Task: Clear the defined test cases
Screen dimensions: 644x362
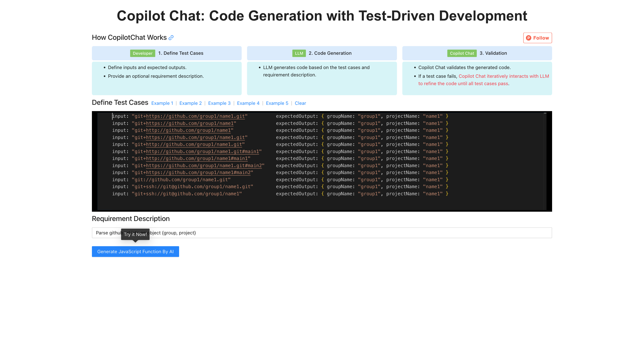Action: pos(300,103)
